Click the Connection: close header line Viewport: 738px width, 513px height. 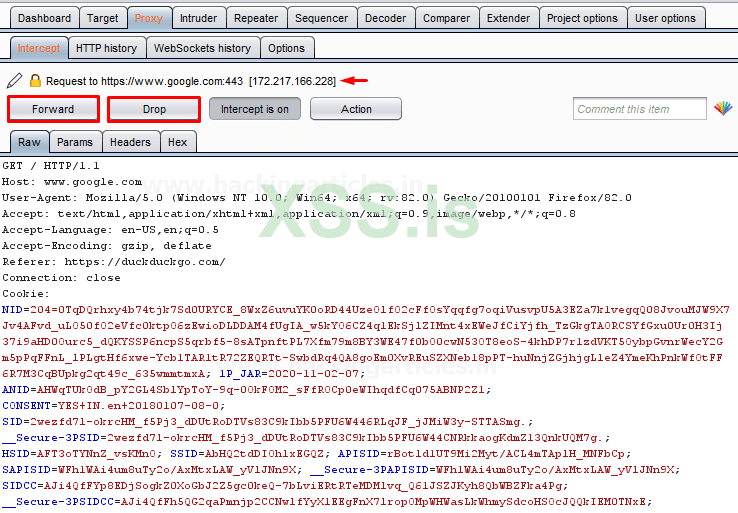coord(61,278)
